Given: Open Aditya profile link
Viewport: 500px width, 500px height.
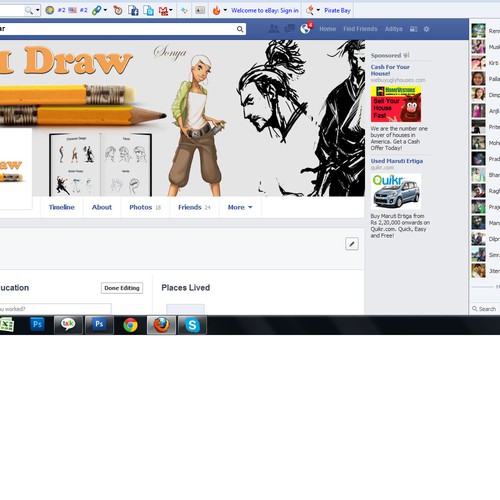Looking at the screenshot, I should [x=393, y=29].
